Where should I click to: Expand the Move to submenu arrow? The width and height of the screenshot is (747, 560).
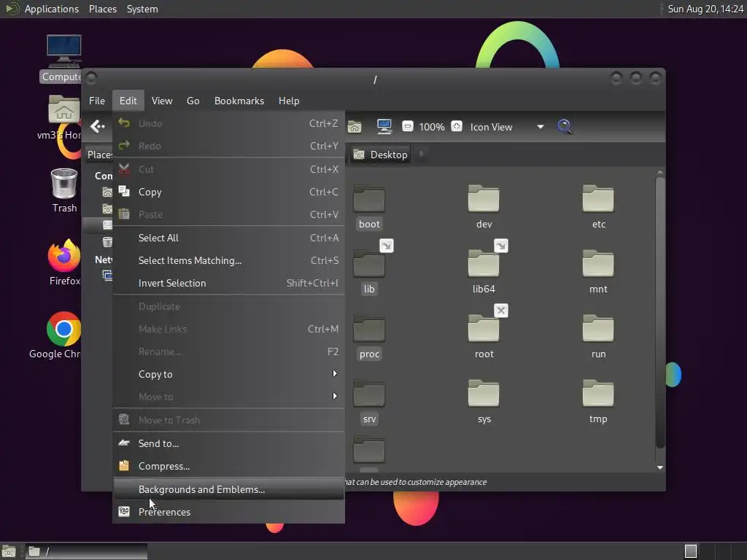point(335,396)
